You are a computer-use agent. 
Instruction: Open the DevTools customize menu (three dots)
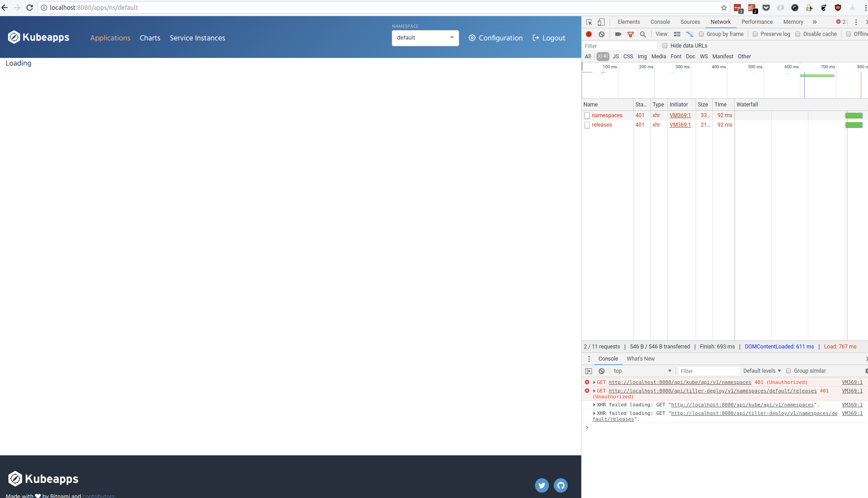click(x=855, y=22)
